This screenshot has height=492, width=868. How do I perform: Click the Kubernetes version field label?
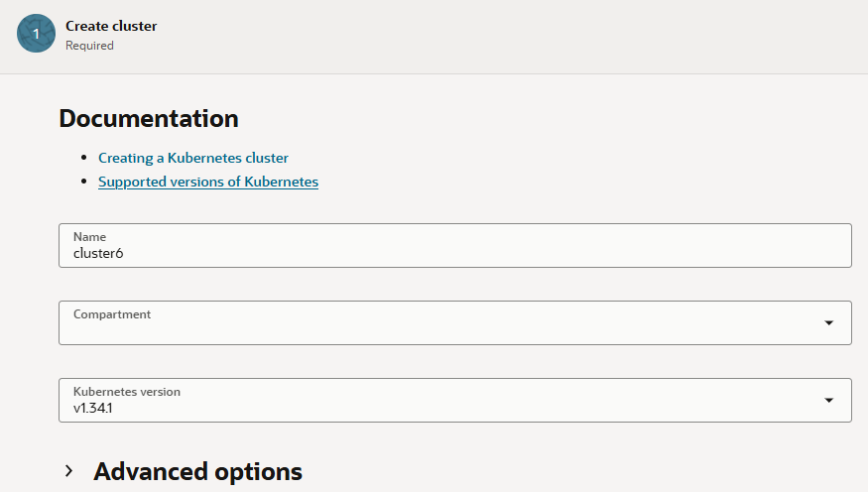pyautogui.click(x=127, y=392)
